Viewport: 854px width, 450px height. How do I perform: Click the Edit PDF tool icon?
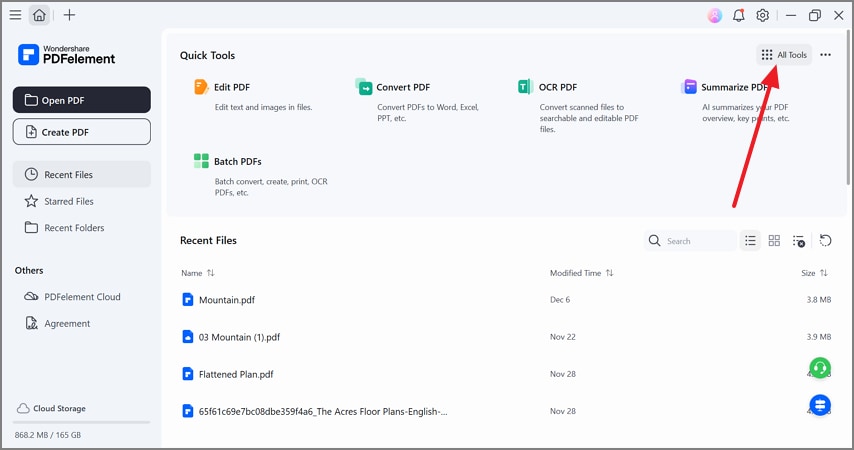coord(201,87)
